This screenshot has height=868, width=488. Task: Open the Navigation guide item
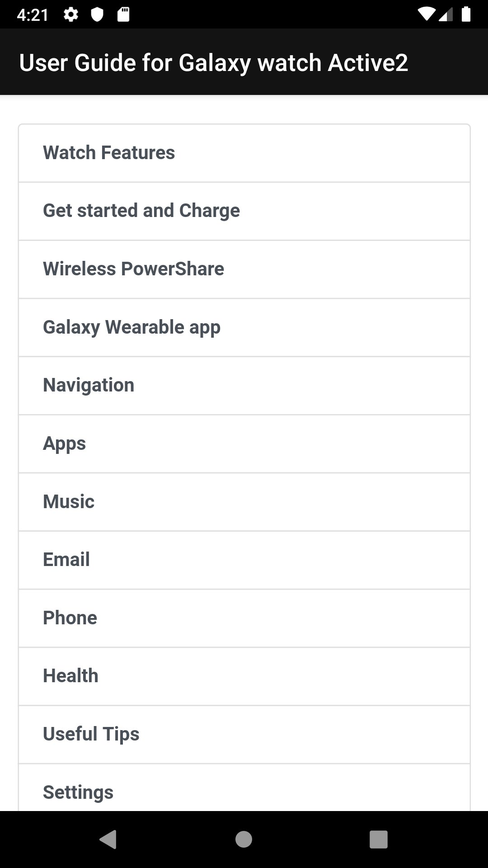(244, 386)
